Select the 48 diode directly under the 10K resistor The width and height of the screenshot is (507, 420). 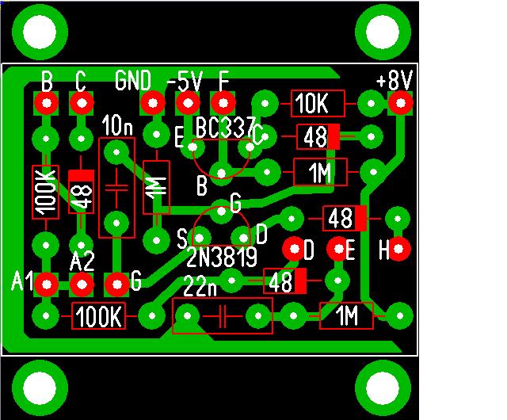[x=318, y=136]
